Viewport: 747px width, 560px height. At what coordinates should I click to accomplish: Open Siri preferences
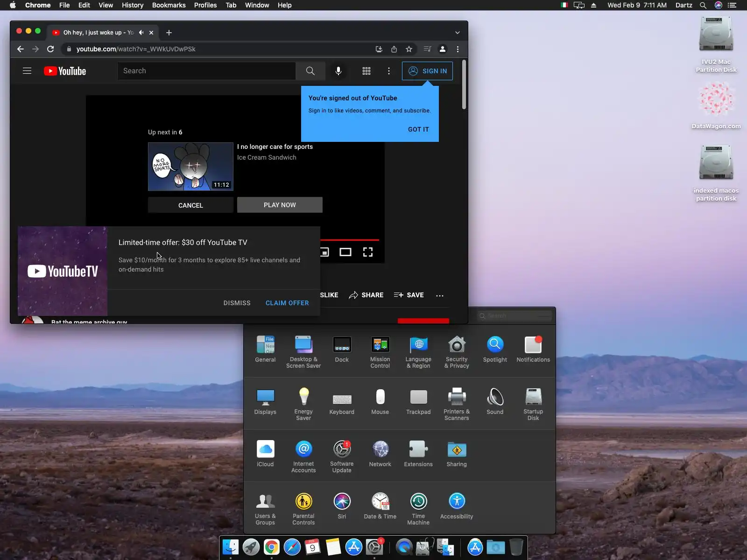(342, 505)
